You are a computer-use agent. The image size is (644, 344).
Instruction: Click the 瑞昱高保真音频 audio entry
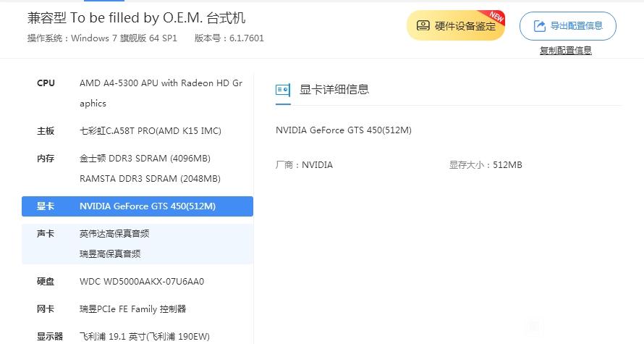[x=110, y=254]
